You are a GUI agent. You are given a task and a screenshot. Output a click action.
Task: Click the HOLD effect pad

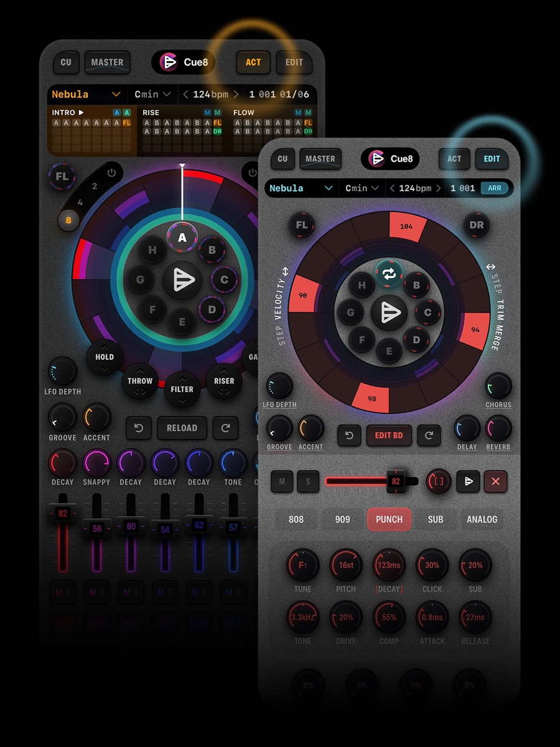click(x=105, y=357)
